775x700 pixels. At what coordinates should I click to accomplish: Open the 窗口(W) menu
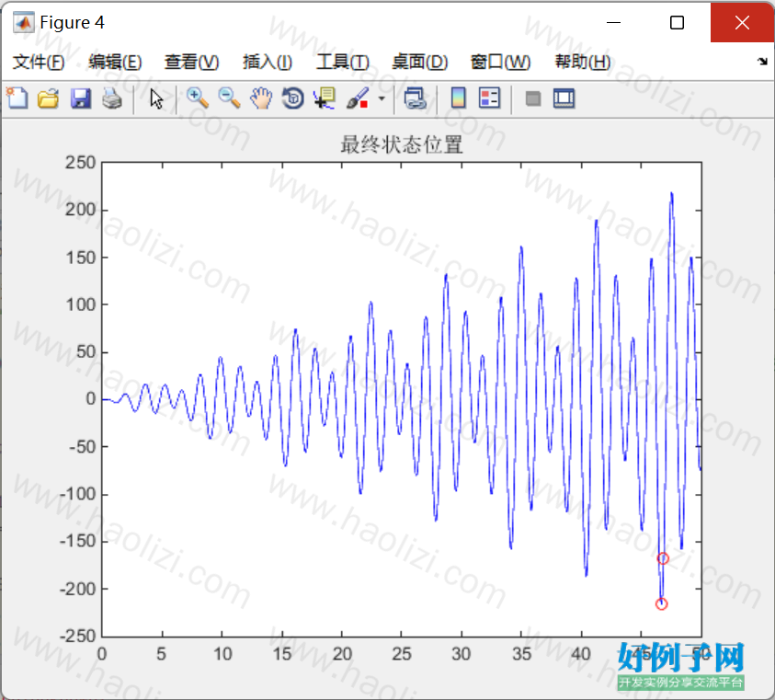coord(500,62)
